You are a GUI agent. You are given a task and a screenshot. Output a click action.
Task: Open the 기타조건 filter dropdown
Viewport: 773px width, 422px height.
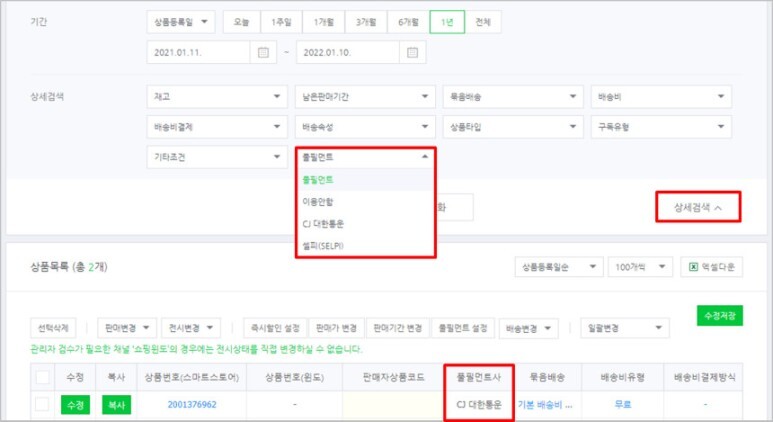[217, 157]
